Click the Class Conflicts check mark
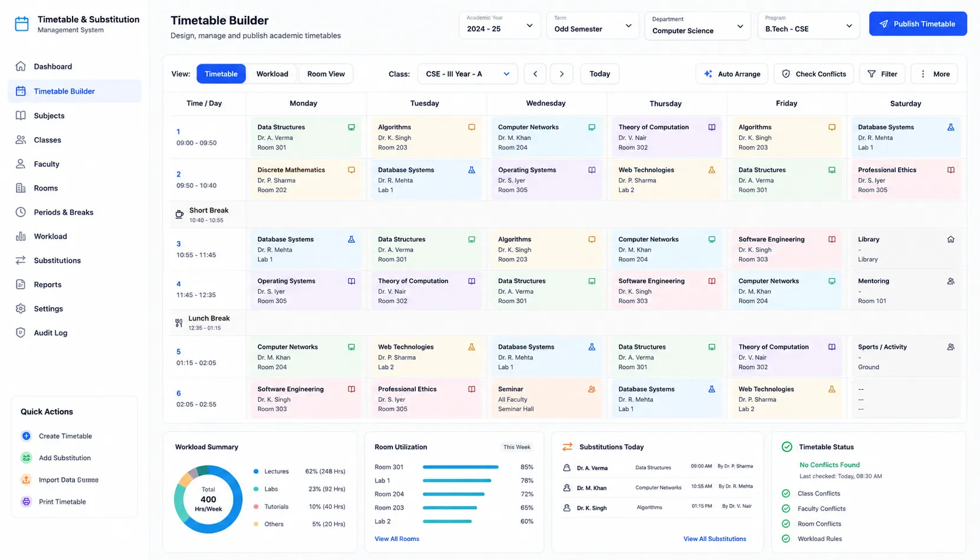This screenshot has width=980, height=560. [786, 493]
